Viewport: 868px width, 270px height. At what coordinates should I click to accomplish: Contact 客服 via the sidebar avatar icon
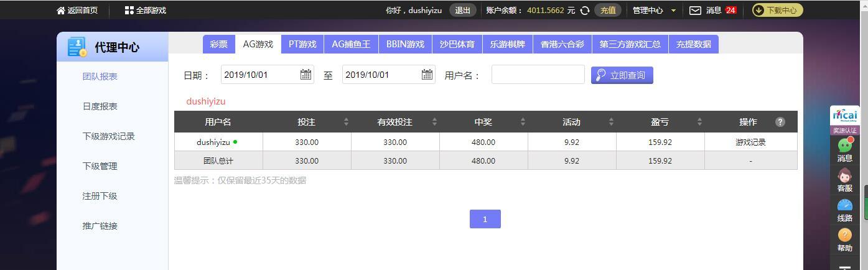pos(845,175)
